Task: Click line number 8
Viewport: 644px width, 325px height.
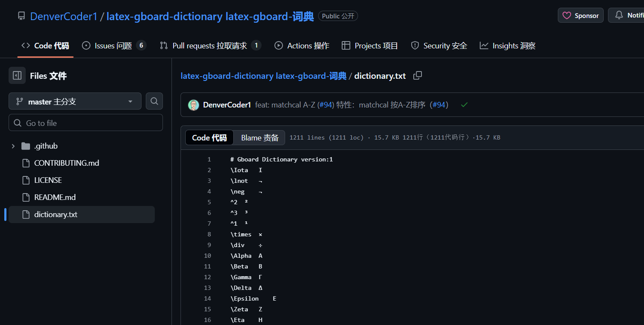Action: [209, 234]
